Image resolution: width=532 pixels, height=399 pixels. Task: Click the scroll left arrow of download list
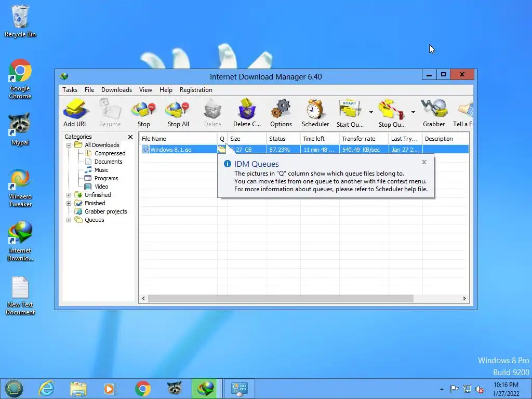(x=143, y=299)
